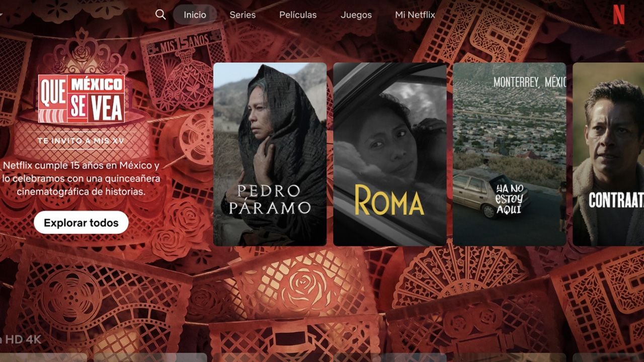
Task: Click the Explorar todos button
Action: coord(81,223)
